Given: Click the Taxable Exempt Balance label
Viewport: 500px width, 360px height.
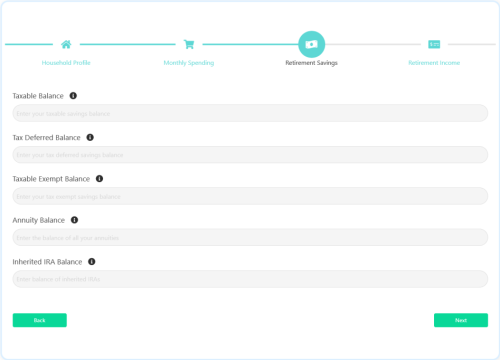Looking at the screenshot, I should (51, 179).
